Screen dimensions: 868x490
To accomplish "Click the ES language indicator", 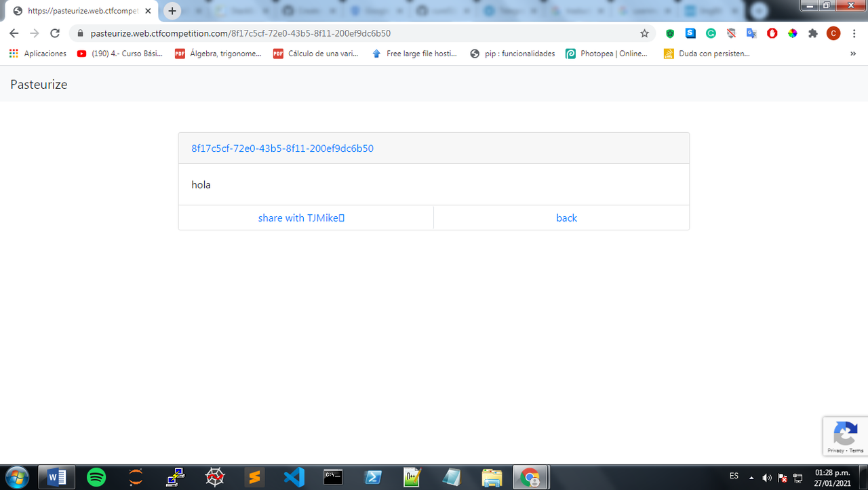I will pyautogui.click(x=734, y=476).
